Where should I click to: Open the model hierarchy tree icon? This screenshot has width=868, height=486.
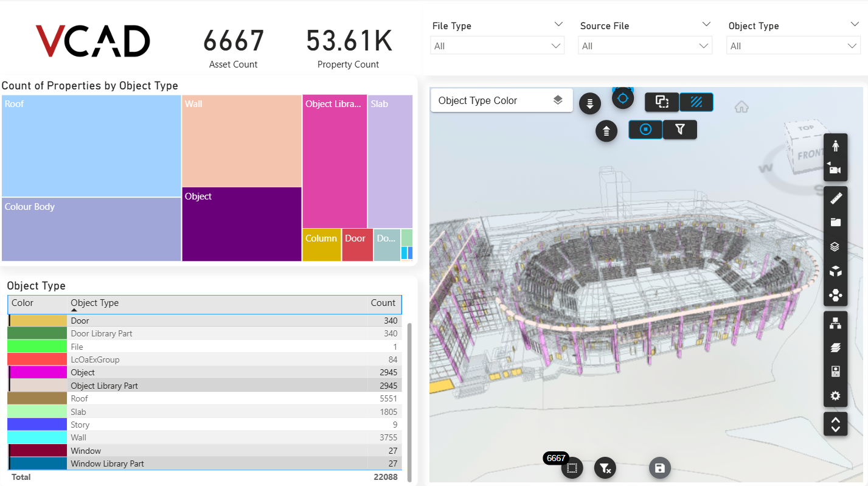click(836, 324)
